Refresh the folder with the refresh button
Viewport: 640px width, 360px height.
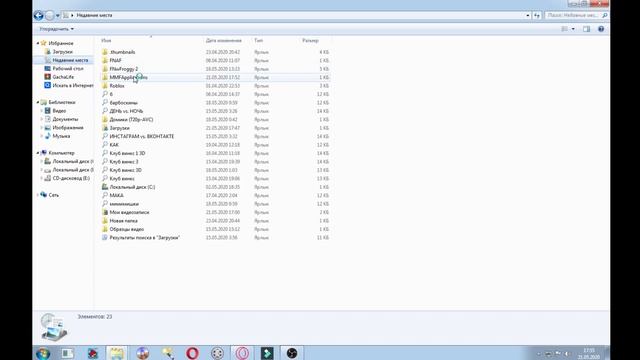coord(537,16)
